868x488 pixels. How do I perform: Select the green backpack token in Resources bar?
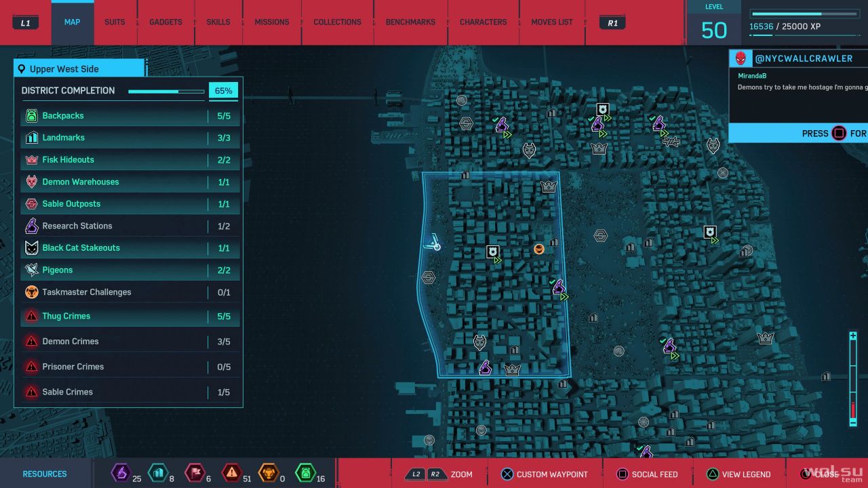pos(306,472)
